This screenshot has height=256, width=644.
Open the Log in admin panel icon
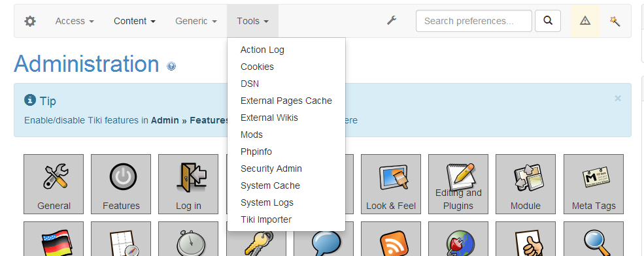tap(188, 184)
